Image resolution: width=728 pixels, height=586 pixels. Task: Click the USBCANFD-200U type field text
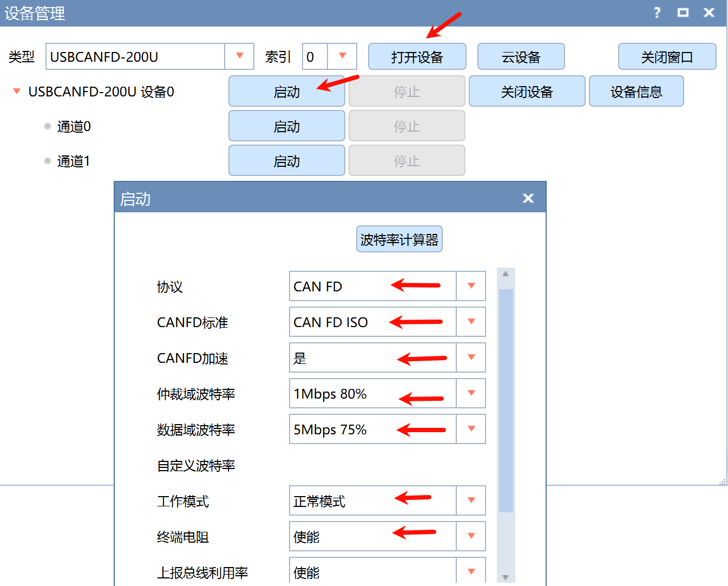[104, 57]
